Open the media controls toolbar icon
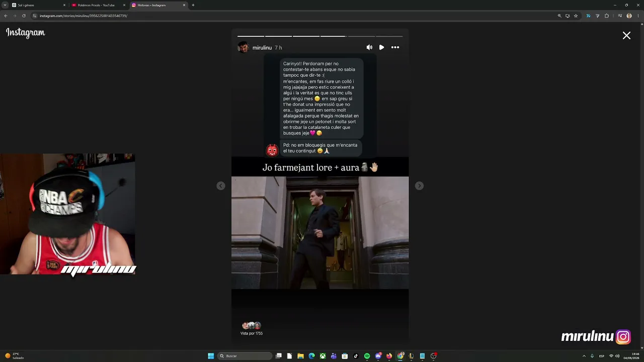644x362 pixels. [620, 16]
